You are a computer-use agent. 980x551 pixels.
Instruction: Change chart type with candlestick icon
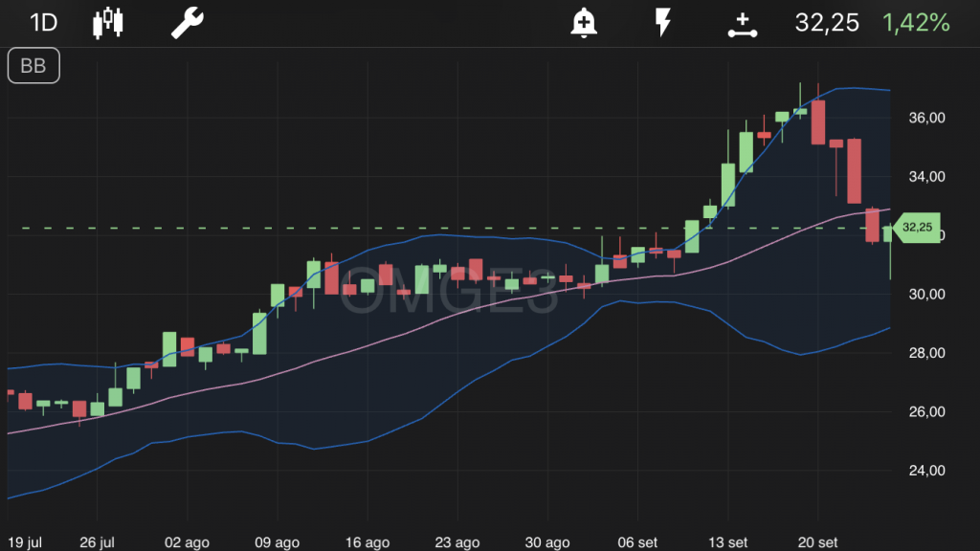108,23
